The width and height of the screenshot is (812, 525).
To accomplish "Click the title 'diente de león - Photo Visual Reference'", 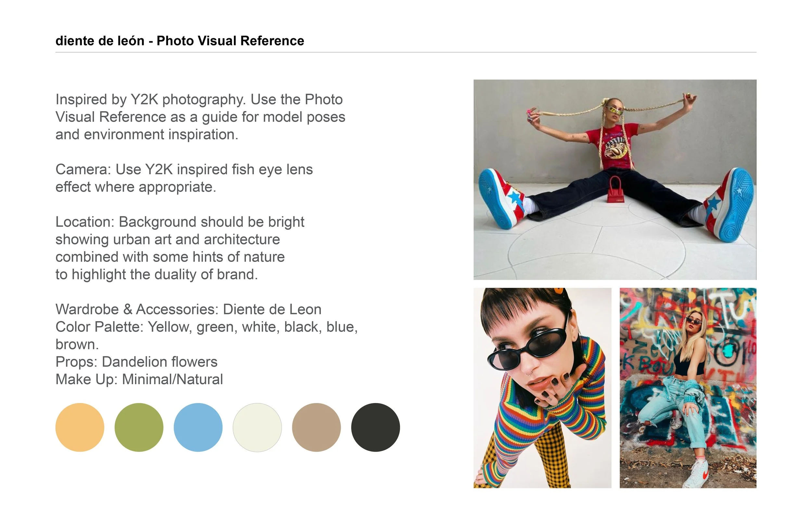I will [x=180, y=41].
